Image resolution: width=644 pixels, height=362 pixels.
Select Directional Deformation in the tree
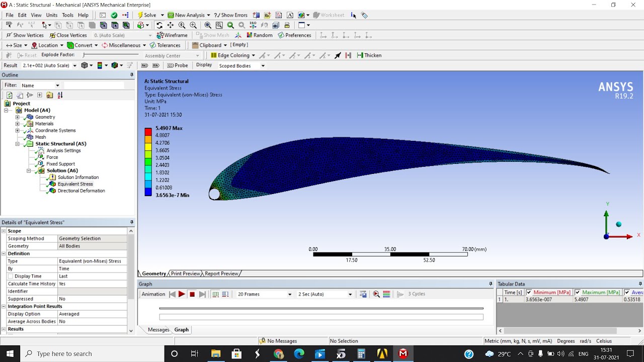(81, 191)
